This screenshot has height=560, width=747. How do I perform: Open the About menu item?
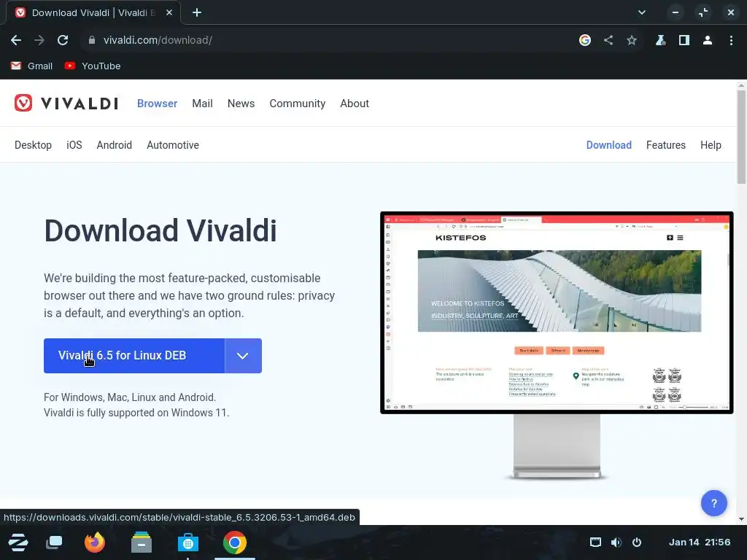click(x=355, y=104)
